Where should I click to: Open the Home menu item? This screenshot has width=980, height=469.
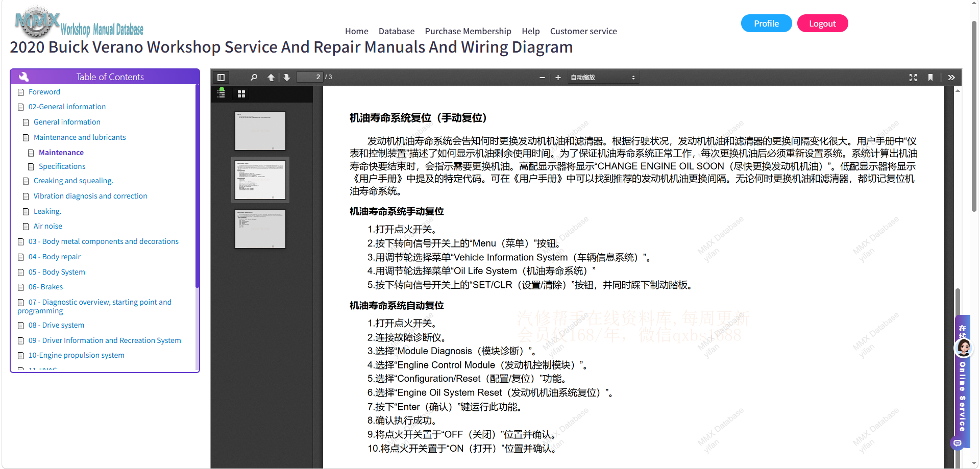tap(357, 31)
